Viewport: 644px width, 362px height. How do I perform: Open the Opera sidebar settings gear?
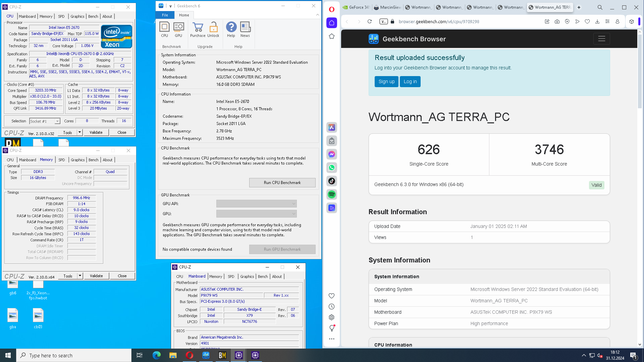pos(332,317)
